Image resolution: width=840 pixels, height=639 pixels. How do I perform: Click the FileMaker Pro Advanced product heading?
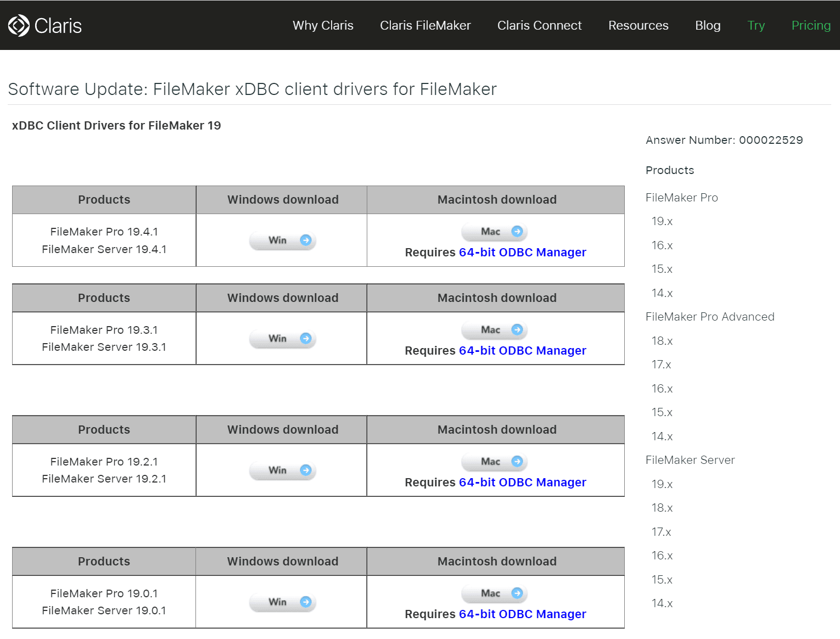(710, 317)
